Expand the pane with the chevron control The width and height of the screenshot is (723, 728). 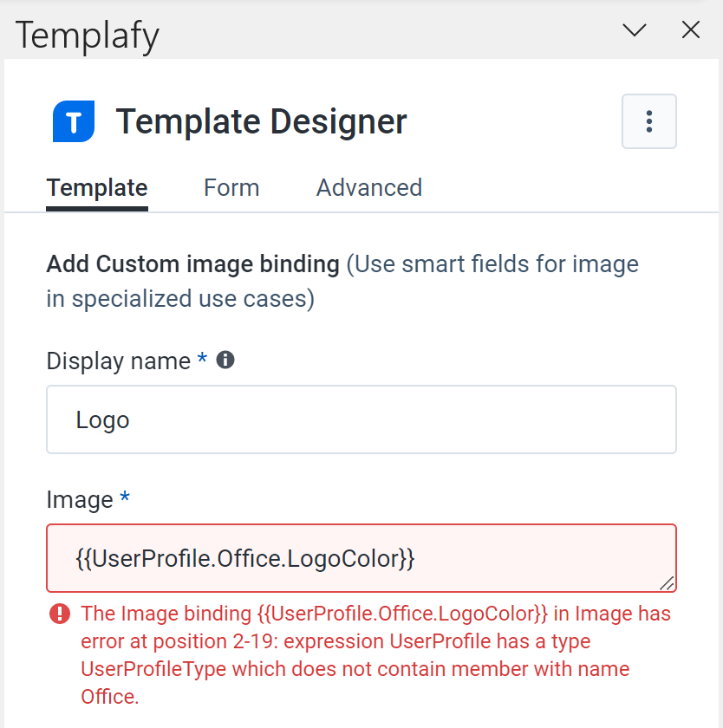[x=634, y=29]
